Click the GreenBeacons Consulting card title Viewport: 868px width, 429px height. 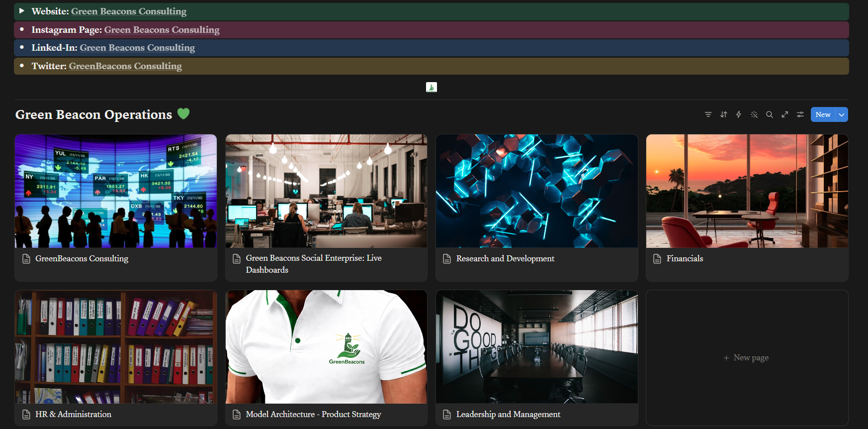coord(82,258)
